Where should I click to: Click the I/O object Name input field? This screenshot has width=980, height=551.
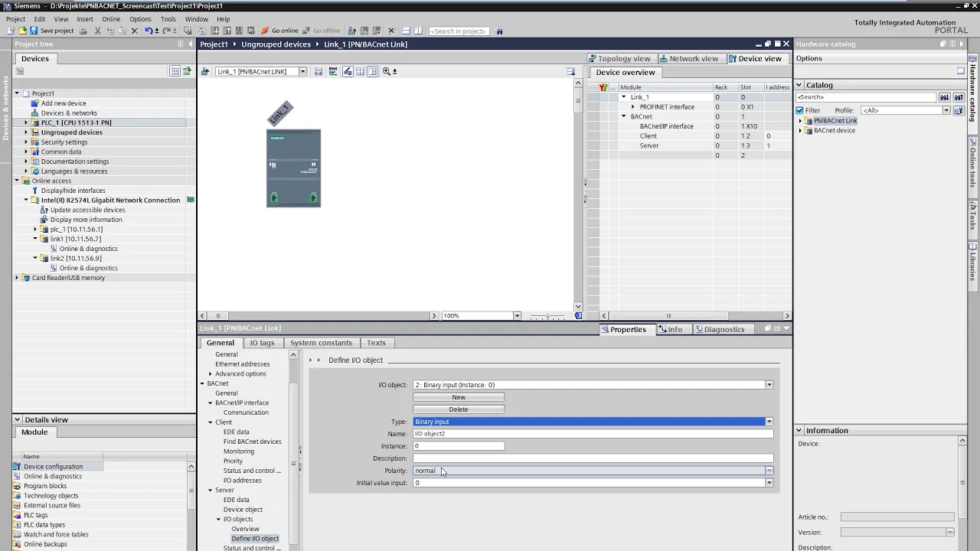[593, 434]
